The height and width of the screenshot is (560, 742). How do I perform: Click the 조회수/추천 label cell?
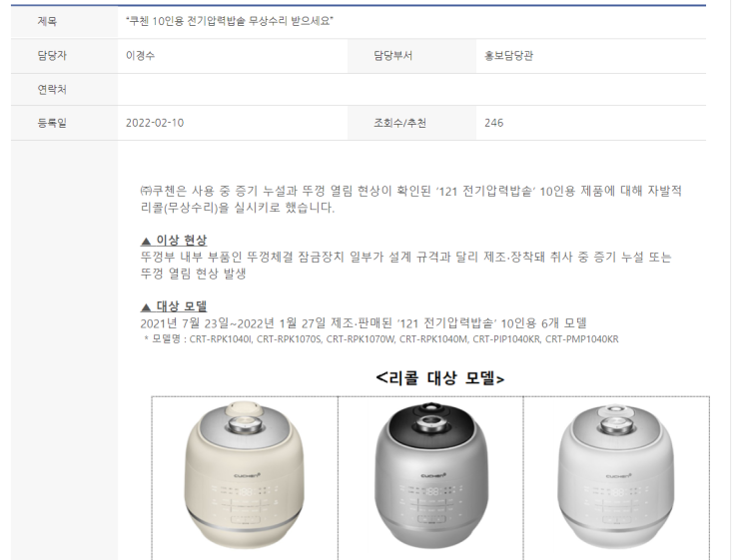pos(411,123)
